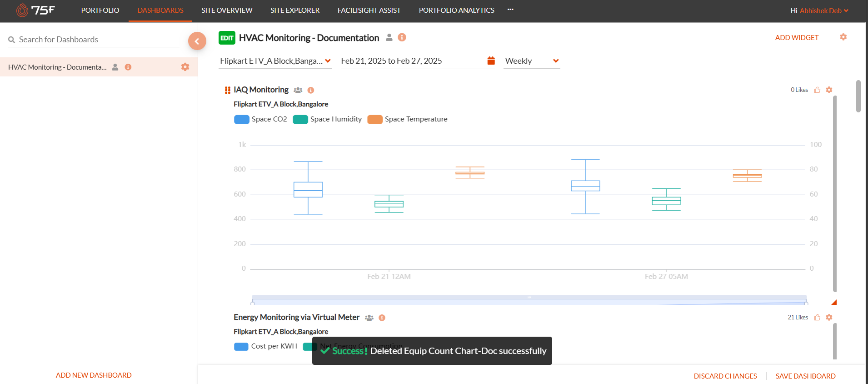
Task: Open the Weekly interval dropdown
Action: coord(532,61)
